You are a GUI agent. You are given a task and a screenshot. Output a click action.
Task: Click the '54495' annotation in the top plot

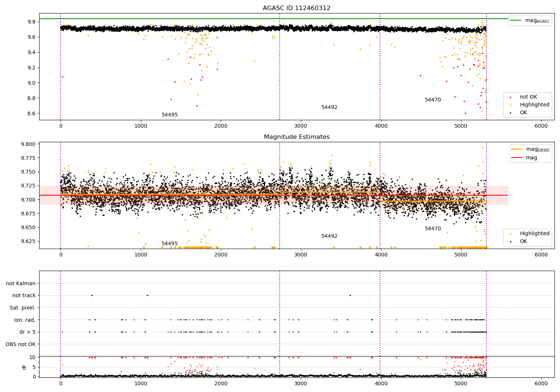pyautogui.click(x=169, y=115)
